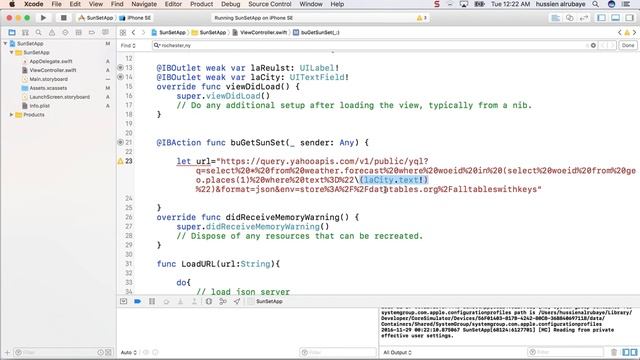This screenshot has height=360, width=640.
Task: Select AppDelegate.swift in navigator
Action: [x=51, y=61]
